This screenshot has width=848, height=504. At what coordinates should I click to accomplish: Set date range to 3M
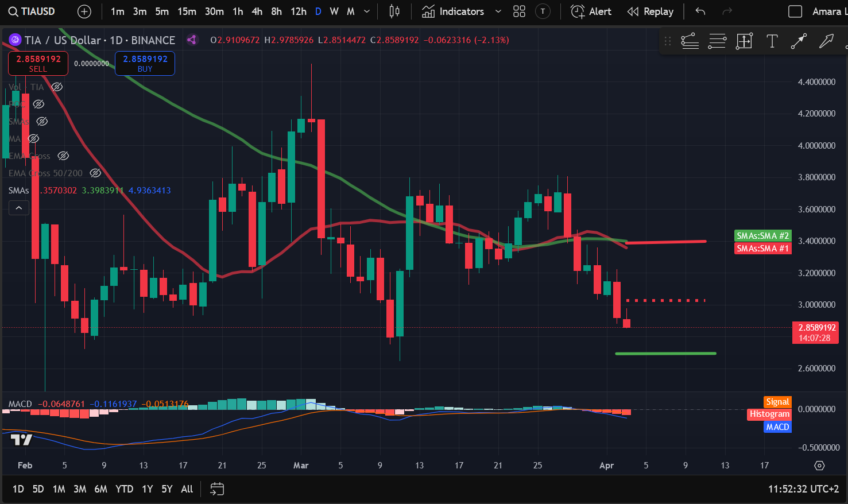click(80, 489)
